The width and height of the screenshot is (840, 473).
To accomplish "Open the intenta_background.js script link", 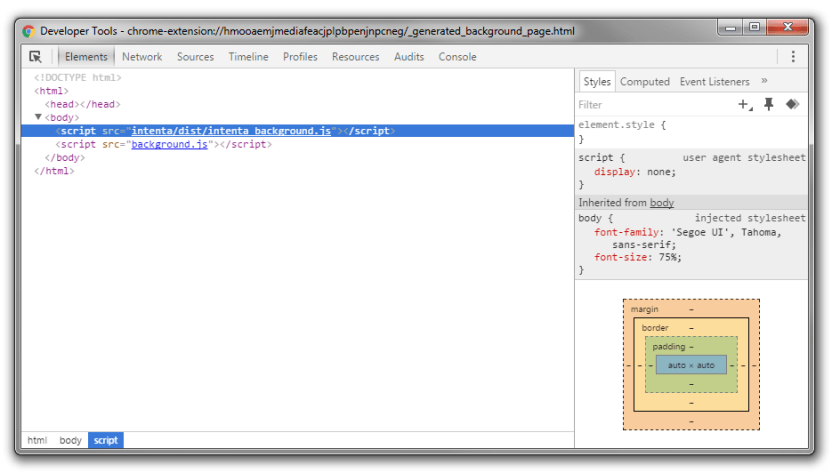I will [x=231, y=131].
